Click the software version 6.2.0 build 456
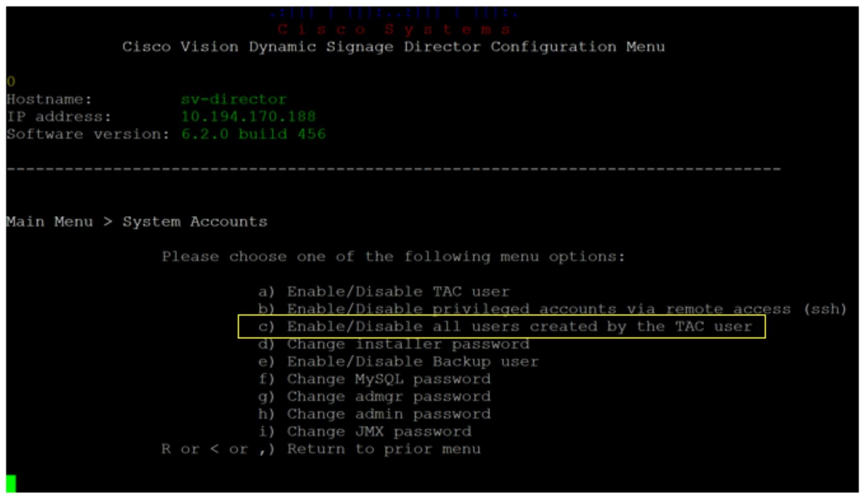868x503 pixels. (253, 134)
